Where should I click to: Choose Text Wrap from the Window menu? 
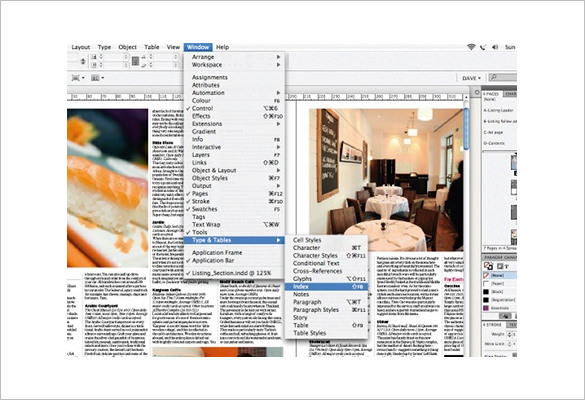coord(234,225)
